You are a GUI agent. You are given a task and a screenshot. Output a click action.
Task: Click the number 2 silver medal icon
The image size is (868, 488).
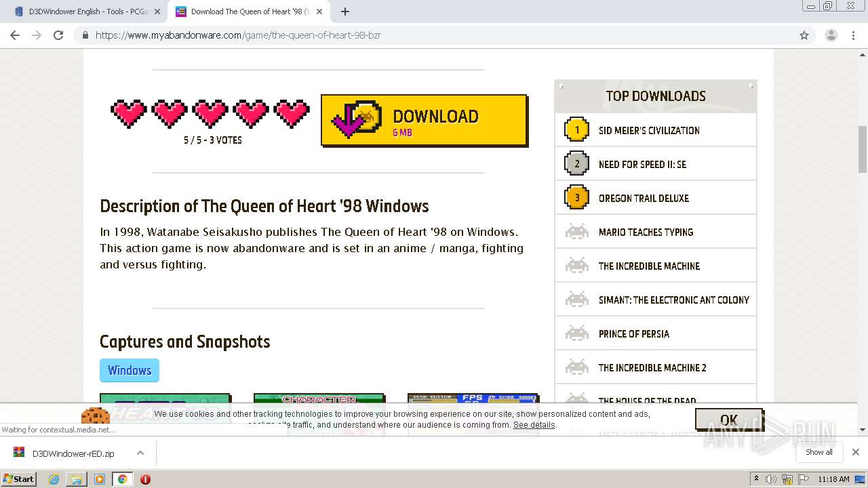click(x=577, y=163)
